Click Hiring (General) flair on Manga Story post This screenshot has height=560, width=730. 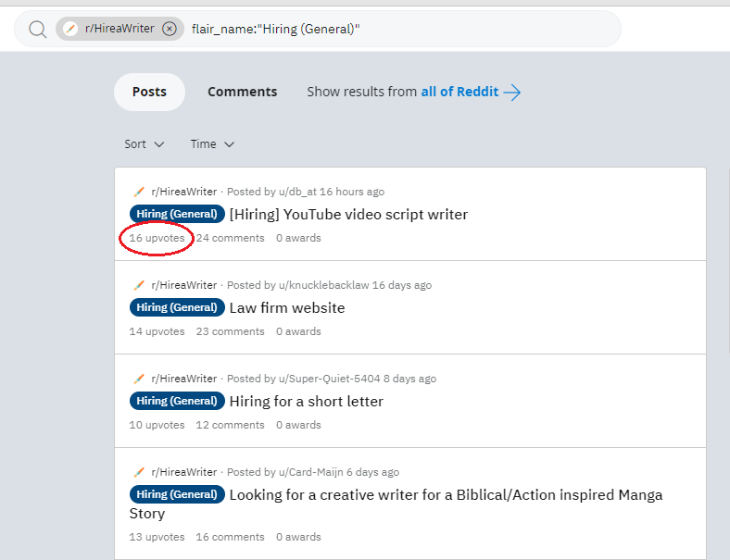(177, 494)
